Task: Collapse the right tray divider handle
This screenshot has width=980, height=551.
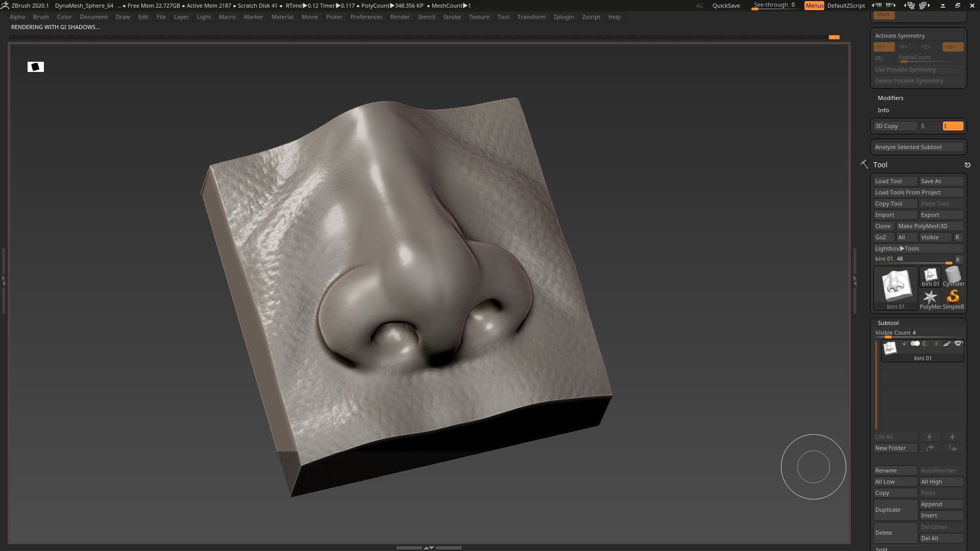Action: pos(855,281)
